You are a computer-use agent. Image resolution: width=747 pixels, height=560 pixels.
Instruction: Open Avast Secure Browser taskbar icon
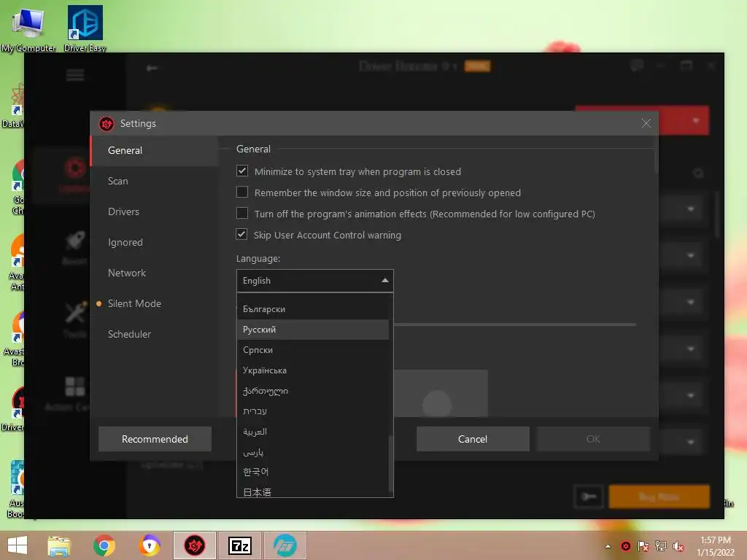coord(150,545)
